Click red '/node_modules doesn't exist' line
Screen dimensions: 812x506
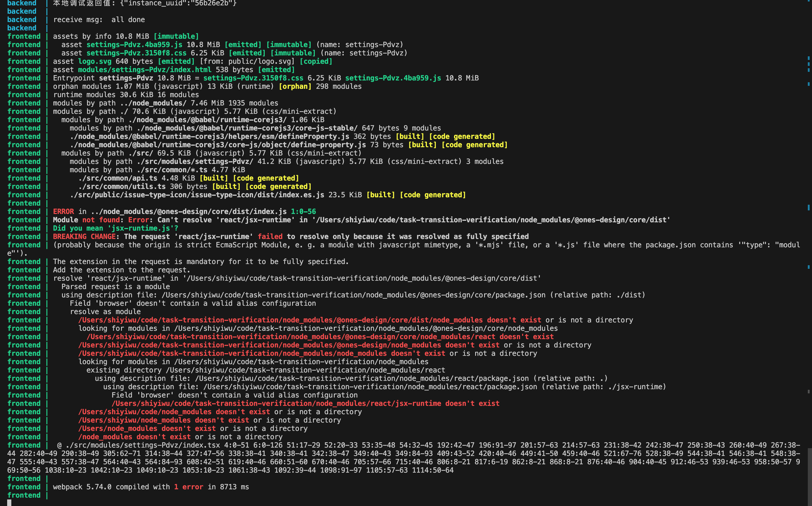[134, 437]
